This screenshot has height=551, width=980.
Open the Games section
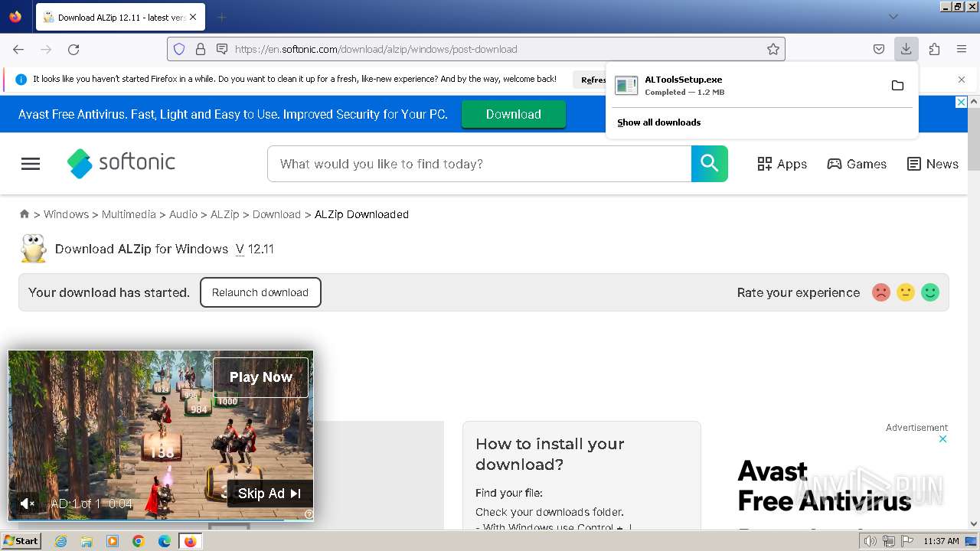tap(857, 164)
